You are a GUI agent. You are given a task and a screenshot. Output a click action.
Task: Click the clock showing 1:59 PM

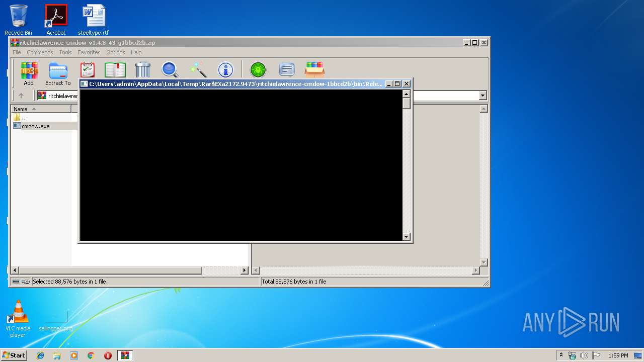tap(618, 355)
